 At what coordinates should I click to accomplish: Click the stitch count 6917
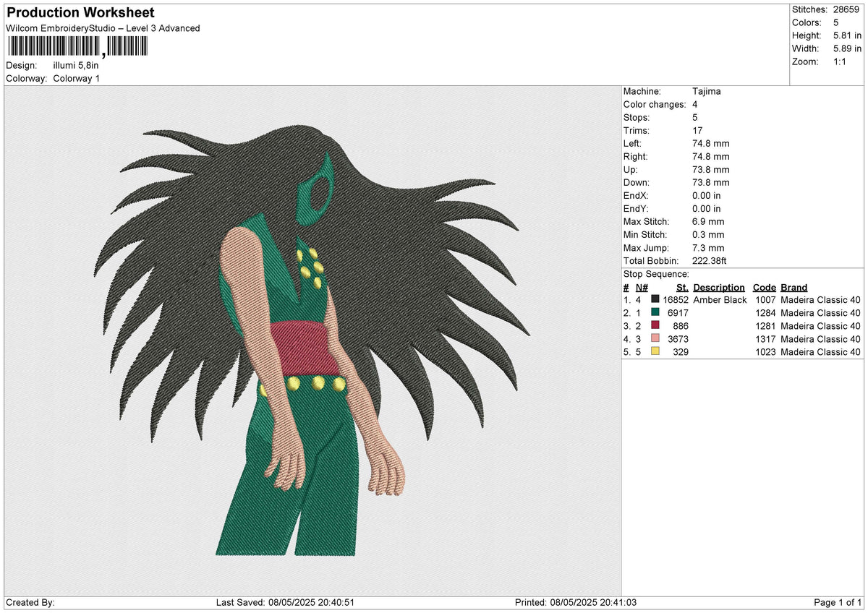click(x=678, y=312)
